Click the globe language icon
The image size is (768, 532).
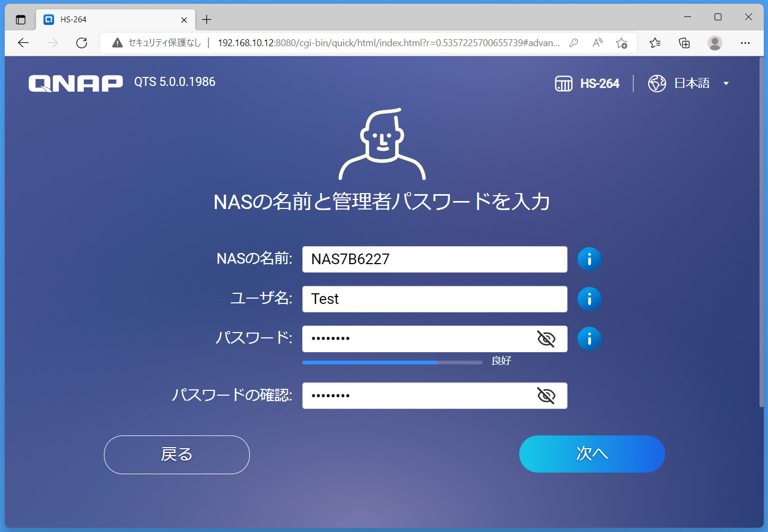click(657, 83)
